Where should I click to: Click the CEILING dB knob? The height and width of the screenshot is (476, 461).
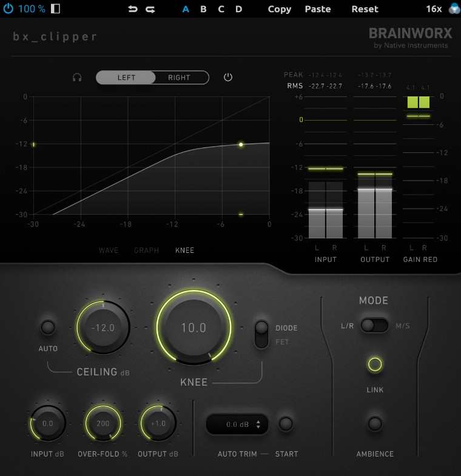(x=103, y=327)
